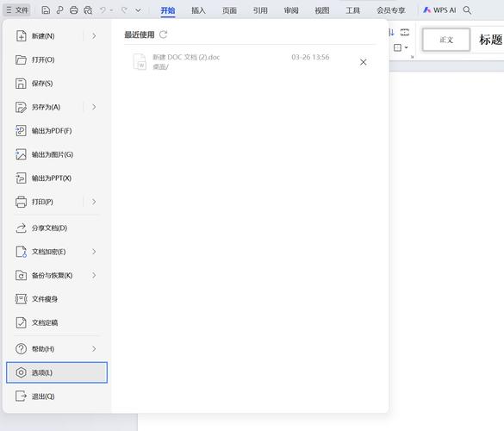Click the WPS AI button

point(439,10)
